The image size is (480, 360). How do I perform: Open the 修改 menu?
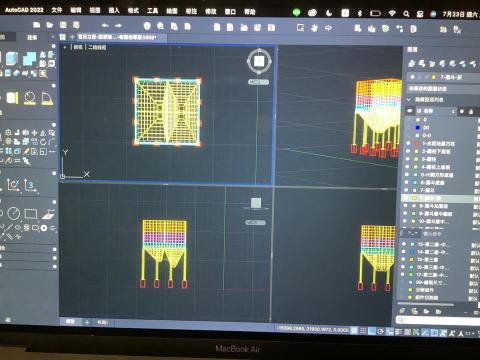(x=211, y=11)
